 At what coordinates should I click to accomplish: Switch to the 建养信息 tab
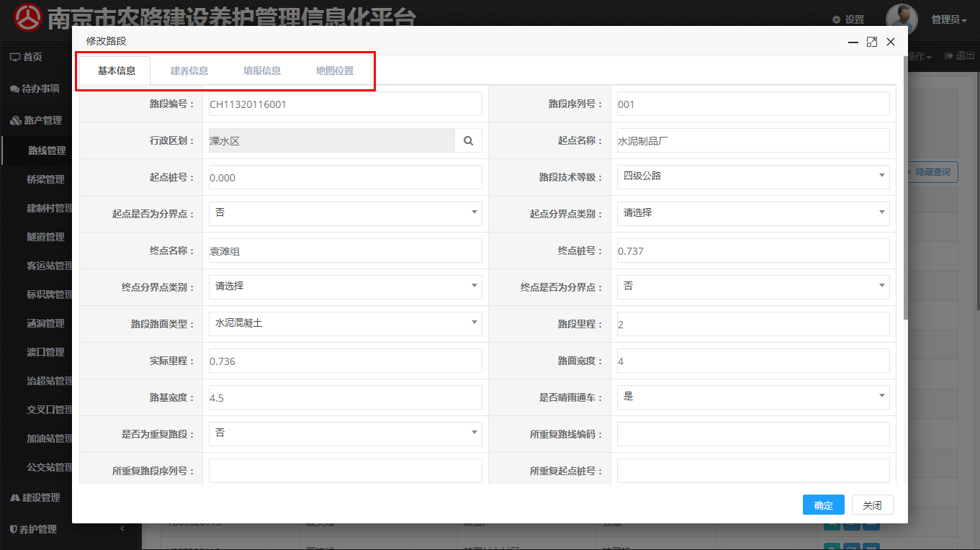[189, 71]
